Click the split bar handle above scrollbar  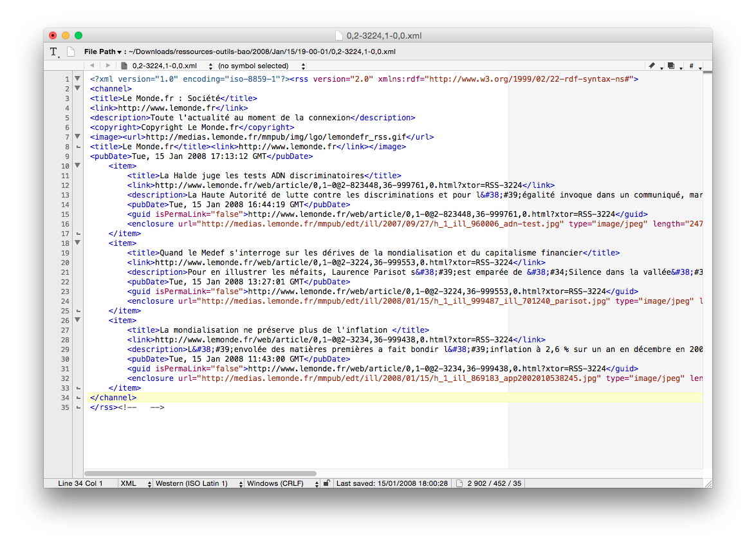click(707, 72)
